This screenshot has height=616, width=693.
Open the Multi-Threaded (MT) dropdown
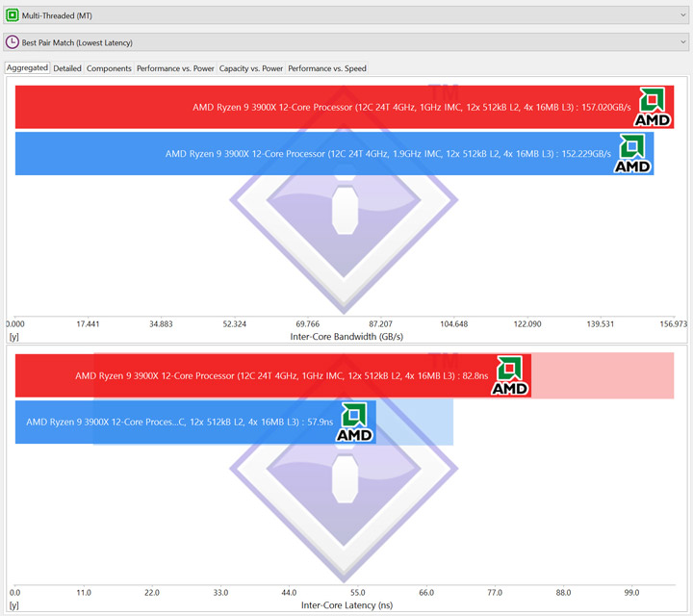pos(346,15)
